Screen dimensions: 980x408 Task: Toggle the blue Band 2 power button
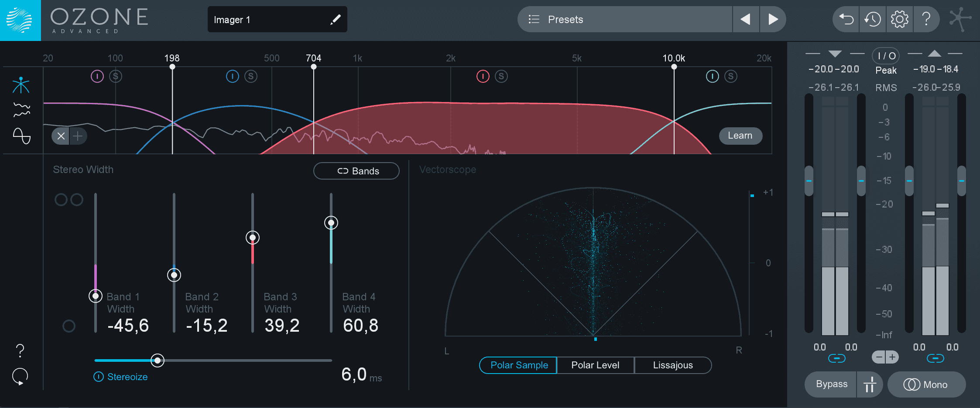click(x=233, y=77)
